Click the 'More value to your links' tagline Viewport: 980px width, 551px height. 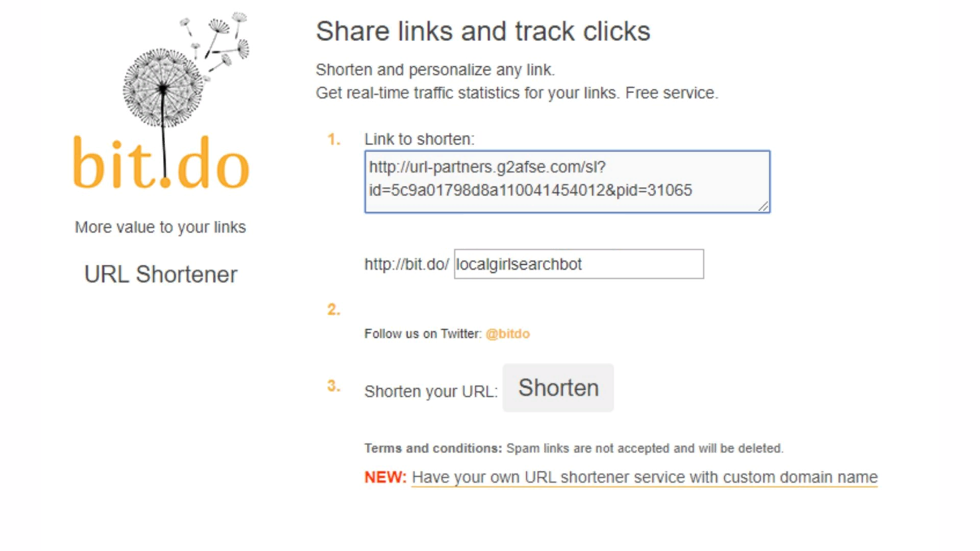click(x=160, y=227)
